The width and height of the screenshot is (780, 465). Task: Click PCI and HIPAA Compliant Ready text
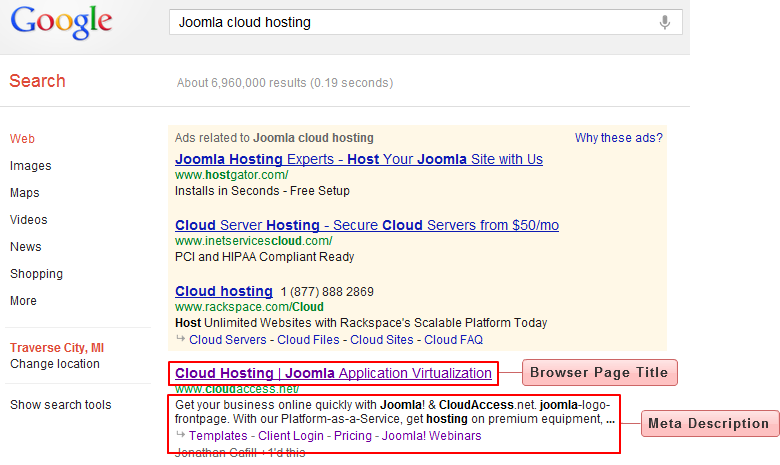point(264,257)
